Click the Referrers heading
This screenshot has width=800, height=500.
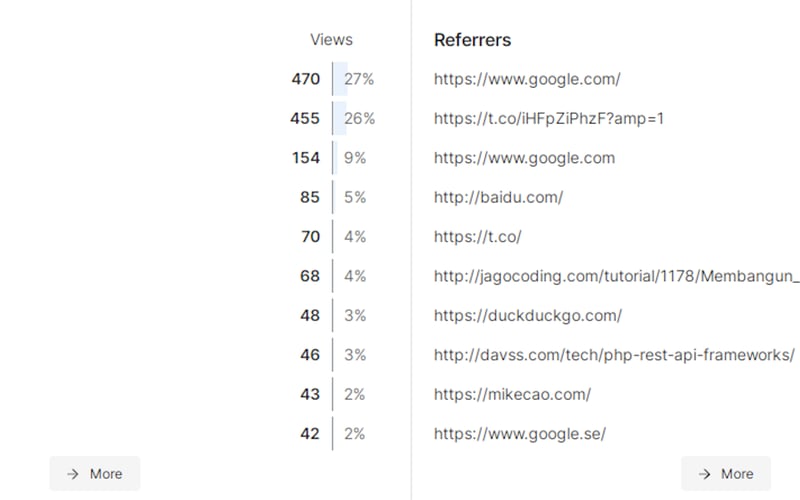tap(472, 40)
